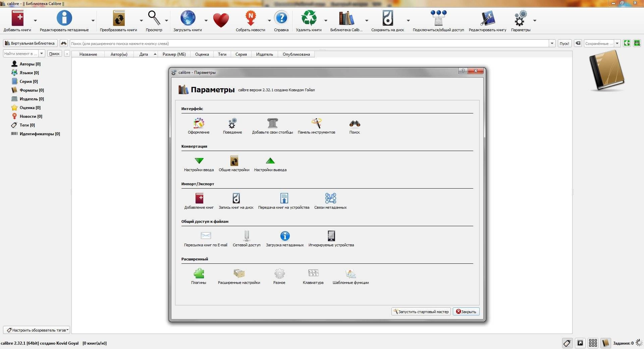Click Подключиться/общий доступ toolbar icon
This screenshot has width=644, height=349.
tap(438, 21)
